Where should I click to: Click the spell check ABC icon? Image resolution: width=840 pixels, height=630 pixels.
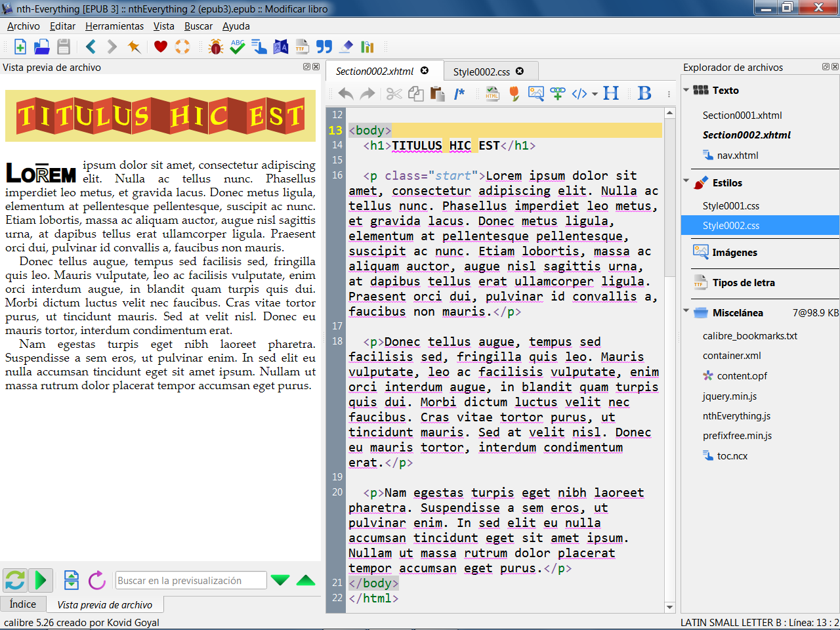click(x=238, y=47)
